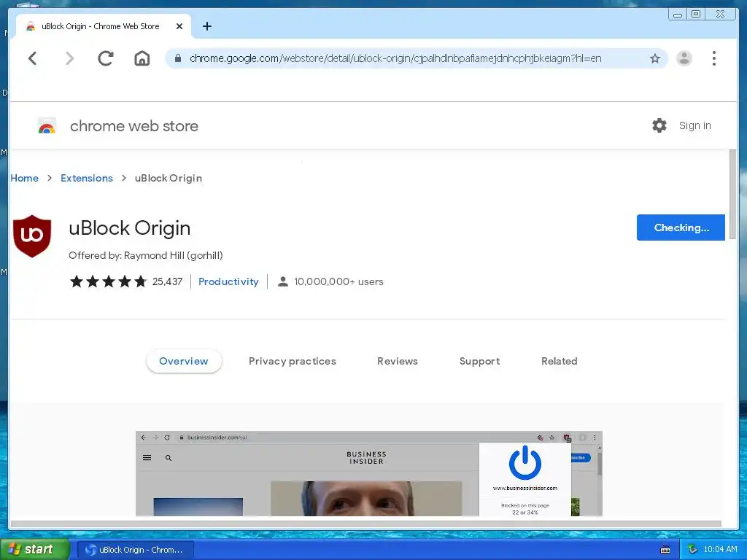Click the network icon in system tray

tap(692, 549)
